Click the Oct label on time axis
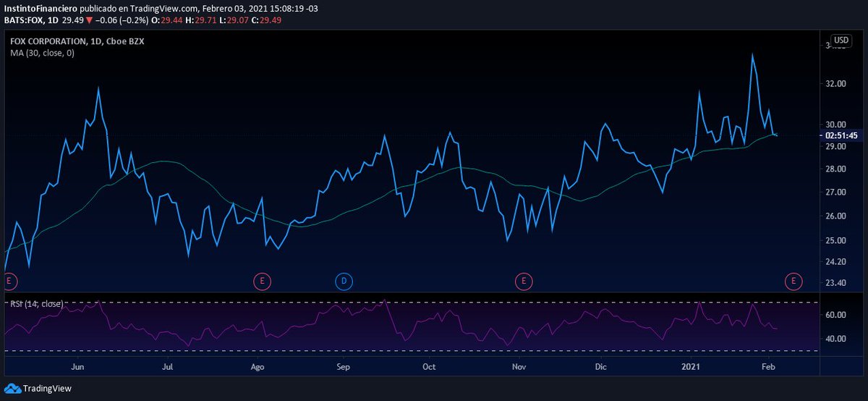Viewport: 868px width, 401px height. 430,367
